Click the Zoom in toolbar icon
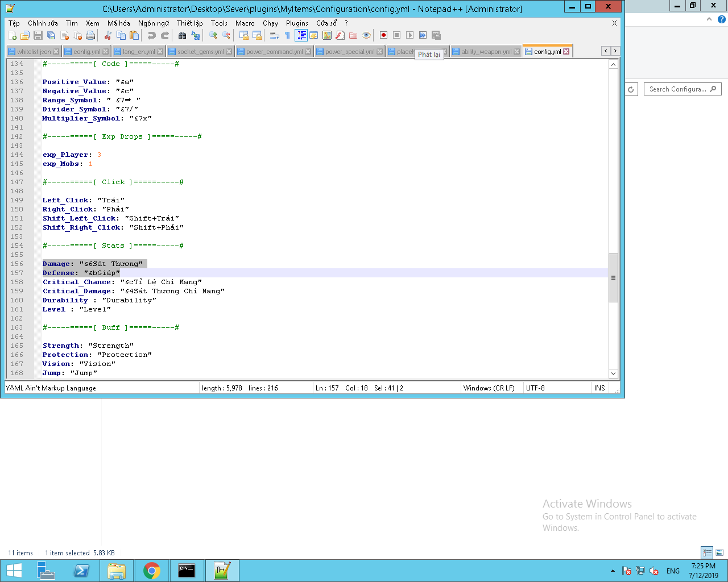This screenshot has width=728, height=582. (x=213, y=35)
